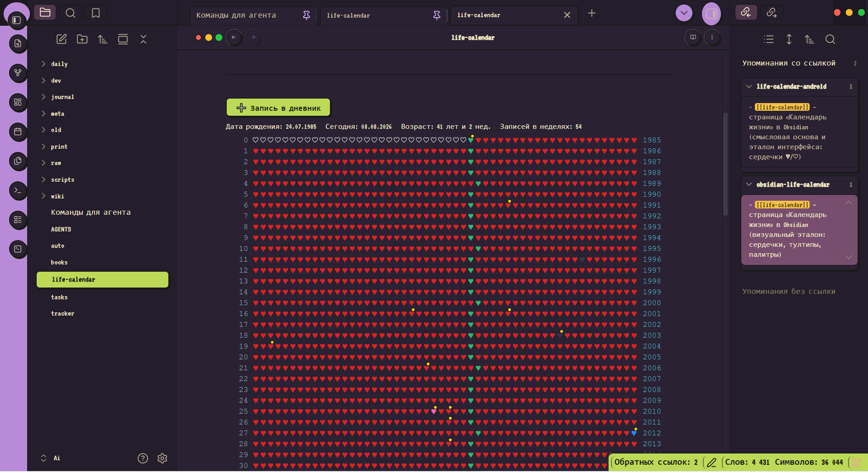Image resolution: width=868 pixels, height=472 pixels.
Task: Unpin the middle life-calendar tab
Action: tap(437, 15)
